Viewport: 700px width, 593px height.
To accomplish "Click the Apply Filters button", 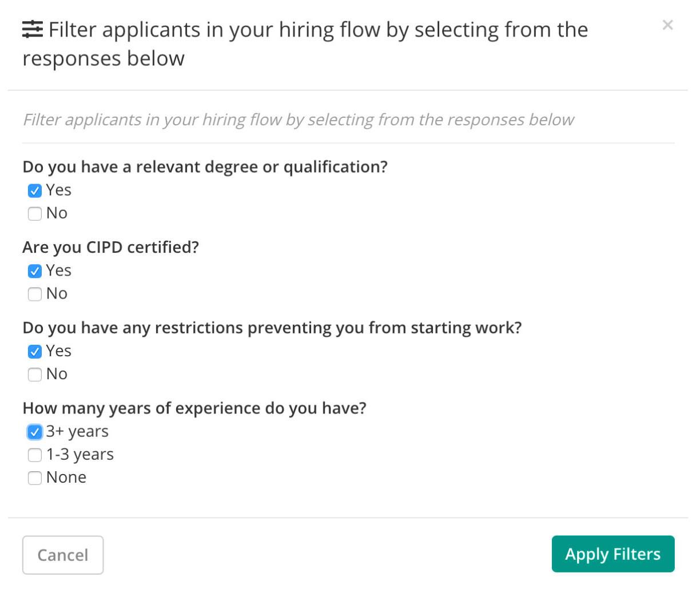I will click(613, 554).
